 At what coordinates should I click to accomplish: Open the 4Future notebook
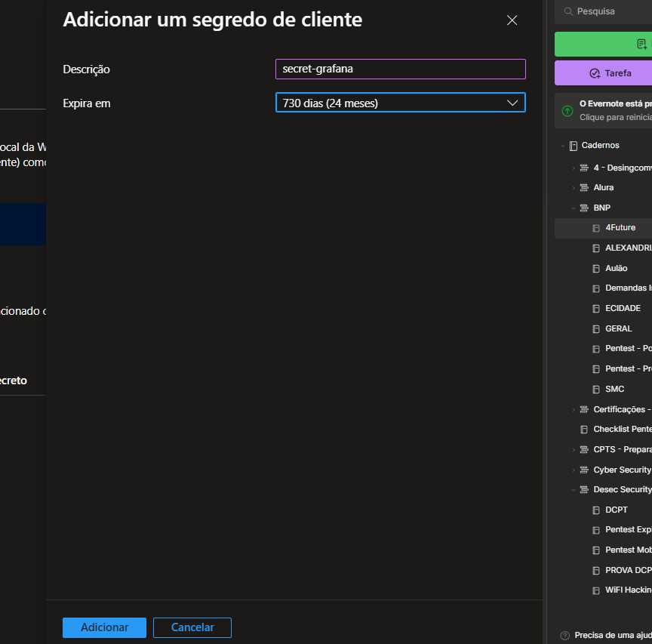[620, 228]
